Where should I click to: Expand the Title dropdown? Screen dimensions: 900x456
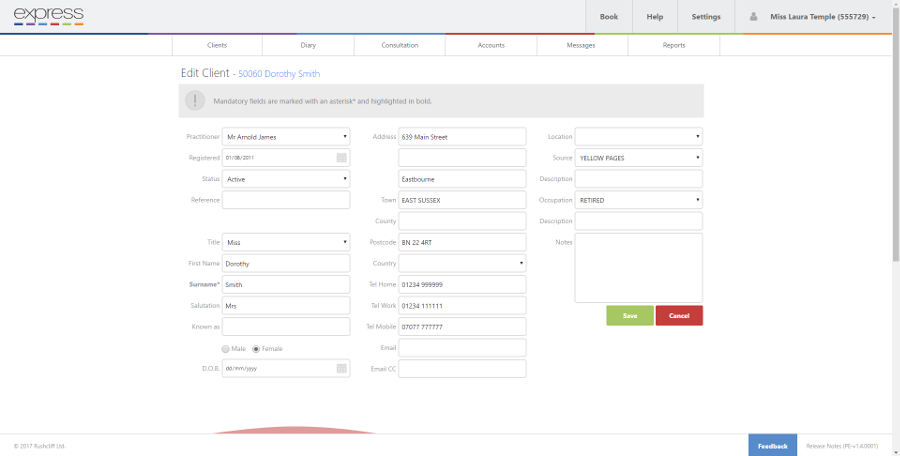tap(286, 242)
